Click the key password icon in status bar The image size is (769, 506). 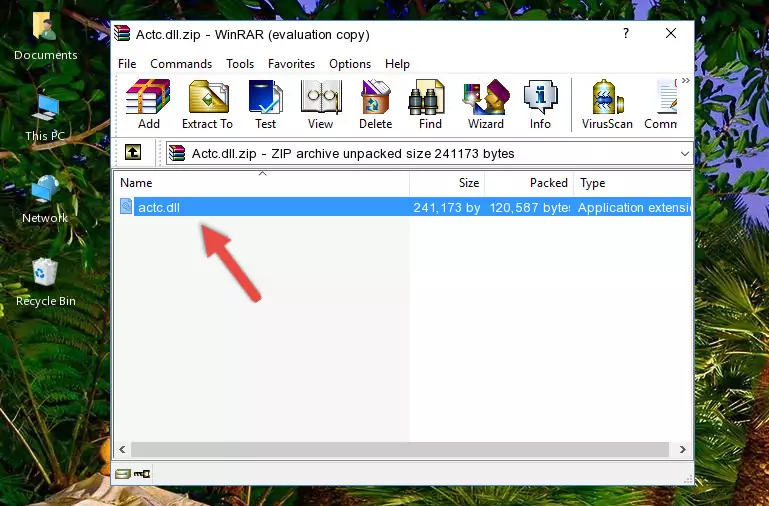tap(142, 474)
